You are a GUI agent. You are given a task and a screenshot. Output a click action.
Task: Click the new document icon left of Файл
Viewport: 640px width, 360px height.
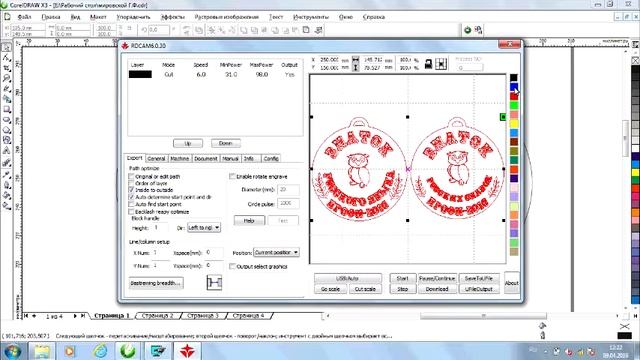pyautogui.click(x=7, y=17)
